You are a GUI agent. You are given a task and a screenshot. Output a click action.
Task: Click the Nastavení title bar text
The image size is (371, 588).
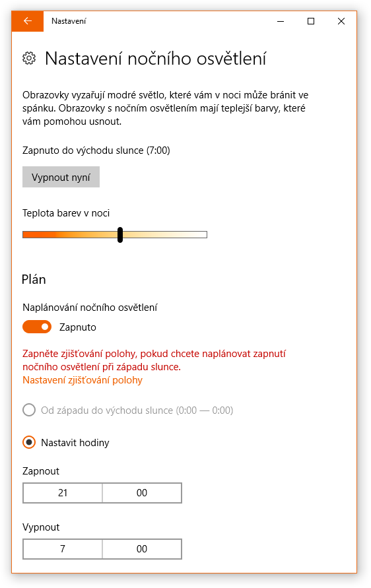tap(69, 21)
